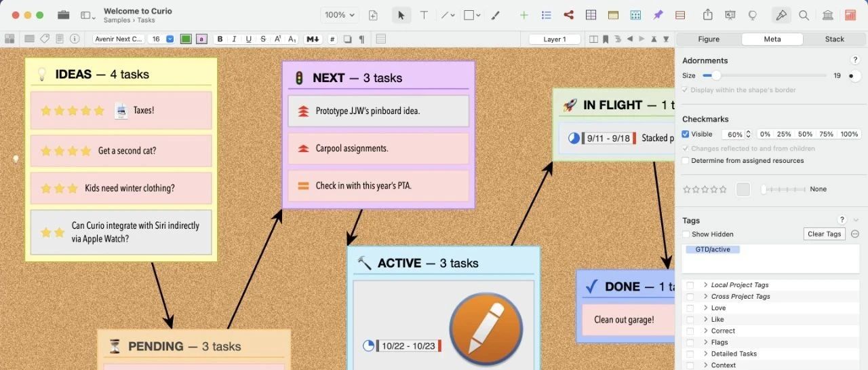Choose the brush drawing tool
This screenshot has height=370, width=868.
point(495,15)
